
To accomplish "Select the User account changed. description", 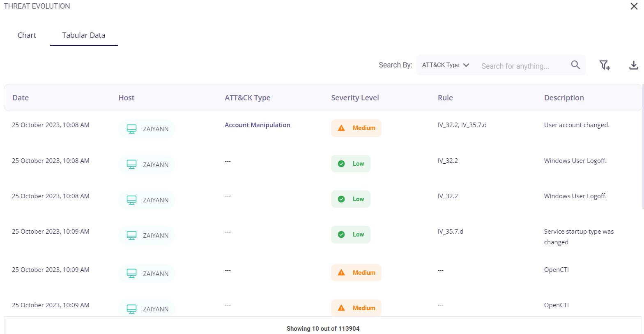I will 577,125.
